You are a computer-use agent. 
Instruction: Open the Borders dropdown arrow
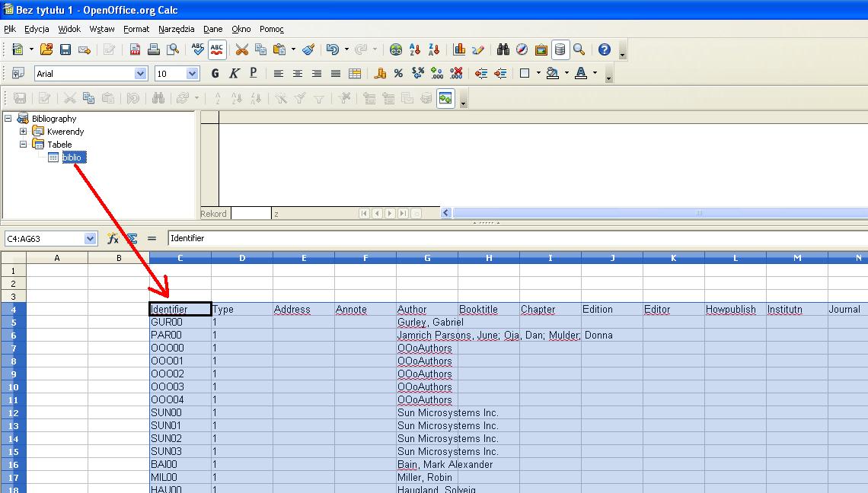(x=538, y=74)
